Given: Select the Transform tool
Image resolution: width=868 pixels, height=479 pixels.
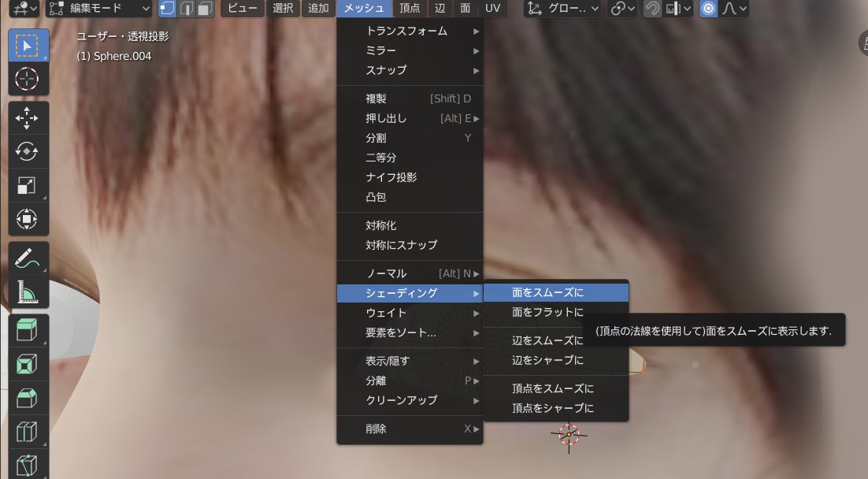Looking at the screenshot, I should (28, 219).
